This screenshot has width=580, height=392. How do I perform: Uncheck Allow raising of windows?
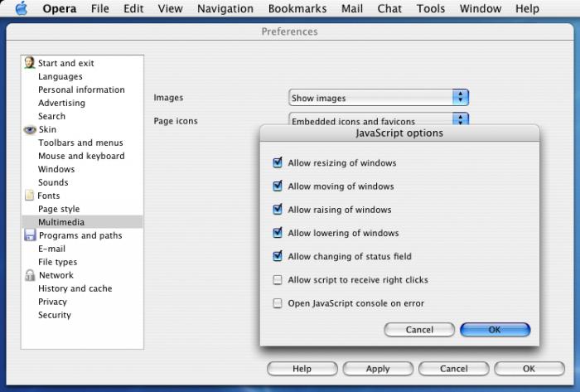click(x=278, y=210)
